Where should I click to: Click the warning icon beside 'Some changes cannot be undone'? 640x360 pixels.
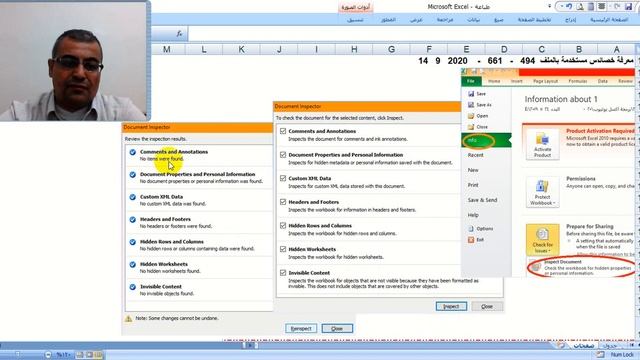[x=129, y=318]
